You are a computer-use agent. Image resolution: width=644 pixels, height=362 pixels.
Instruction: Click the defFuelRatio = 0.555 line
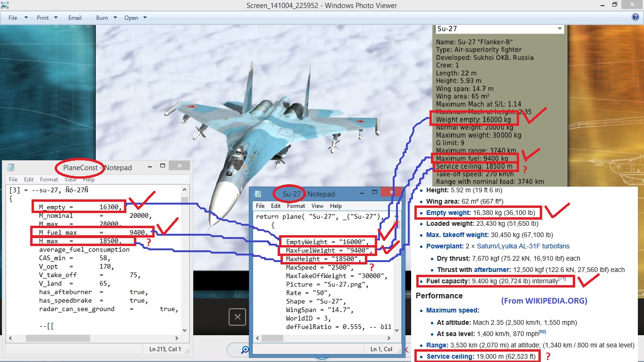[339, 327]
